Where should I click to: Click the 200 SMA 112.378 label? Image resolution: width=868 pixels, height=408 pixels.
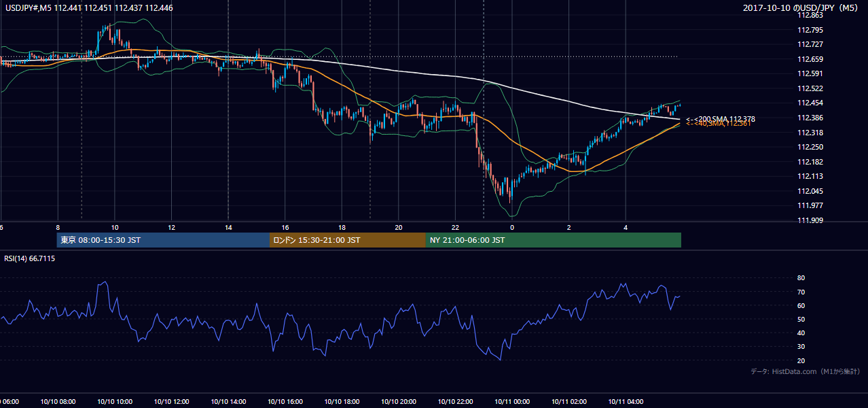click(721, 119)
